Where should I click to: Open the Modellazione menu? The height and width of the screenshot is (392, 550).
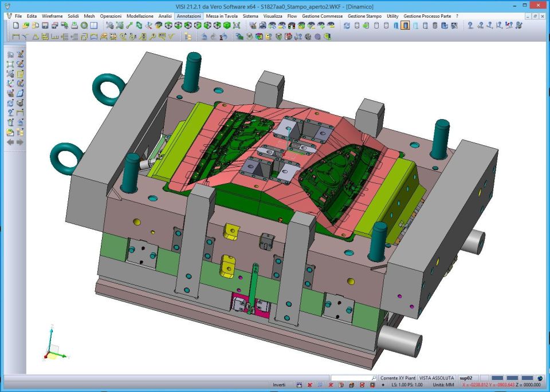click(x=140, y=16)
